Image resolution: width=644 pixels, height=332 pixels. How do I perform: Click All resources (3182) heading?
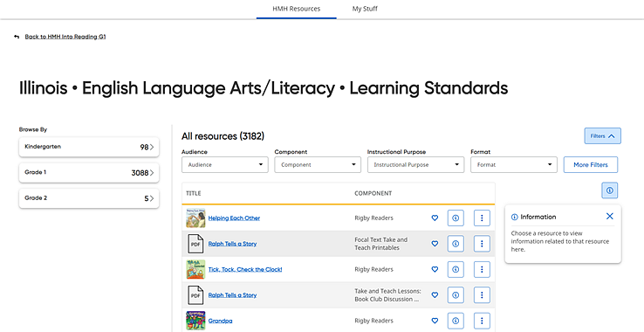click(x=223, y=136)
